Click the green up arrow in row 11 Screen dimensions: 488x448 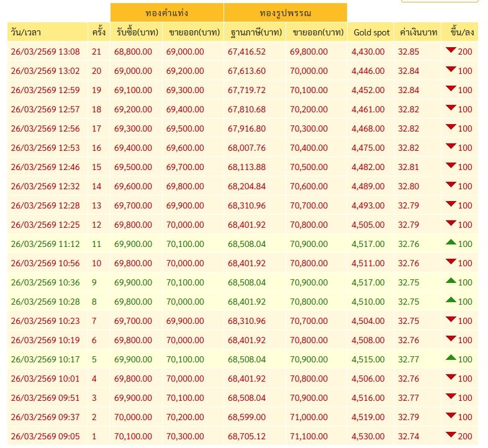point(451,242)
